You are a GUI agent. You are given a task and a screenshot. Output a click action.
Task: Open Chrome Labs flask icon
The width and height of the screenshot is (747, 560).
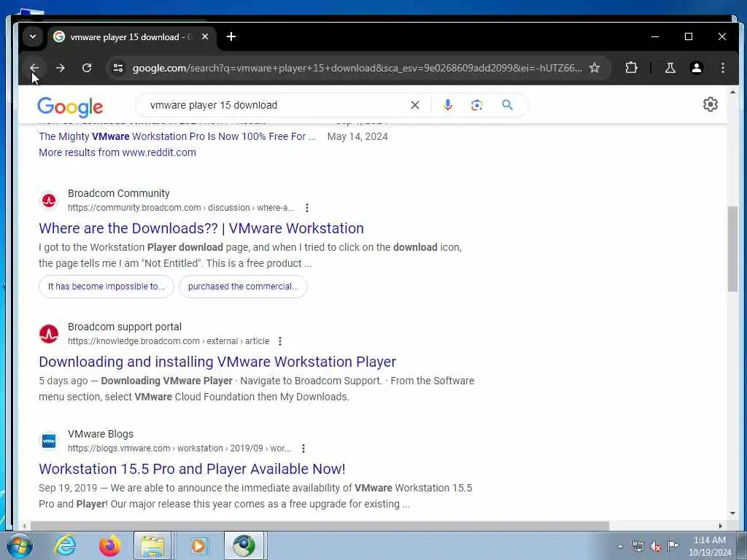(670, 68)
